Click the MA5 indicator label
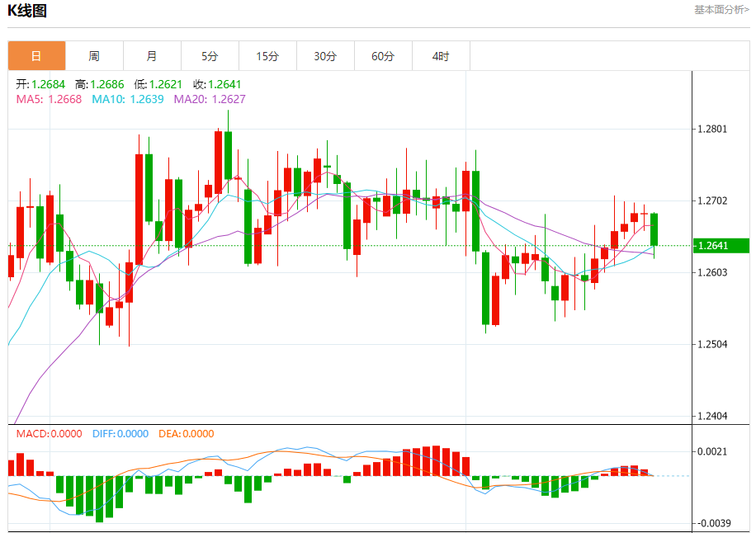 (x=49, y=99)
